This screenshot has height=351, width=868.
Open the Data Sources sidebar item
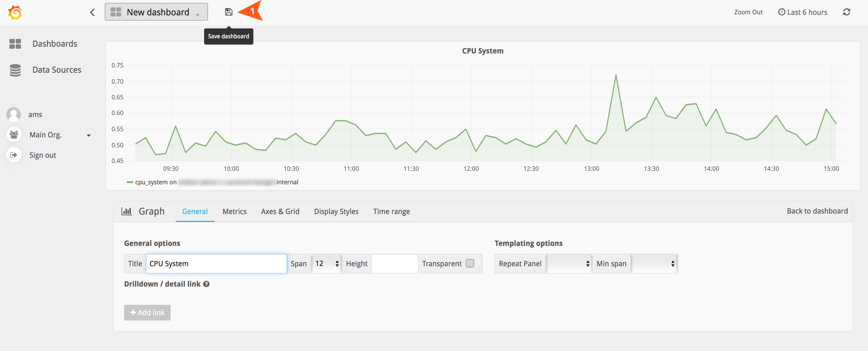pyautogui.click(x=56, y=70)
